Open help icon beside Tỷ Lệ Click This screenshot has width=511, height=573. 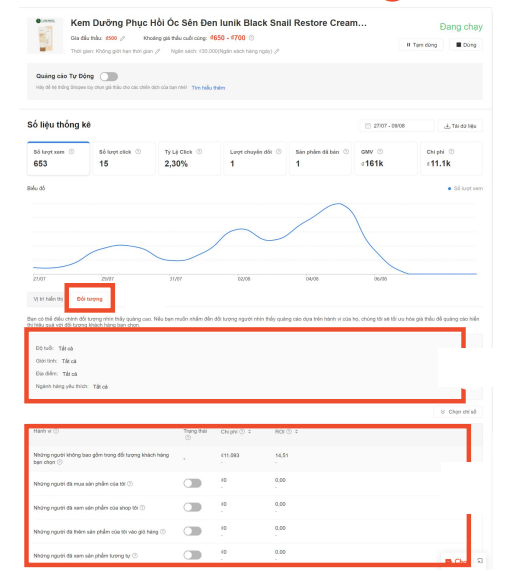199,152
